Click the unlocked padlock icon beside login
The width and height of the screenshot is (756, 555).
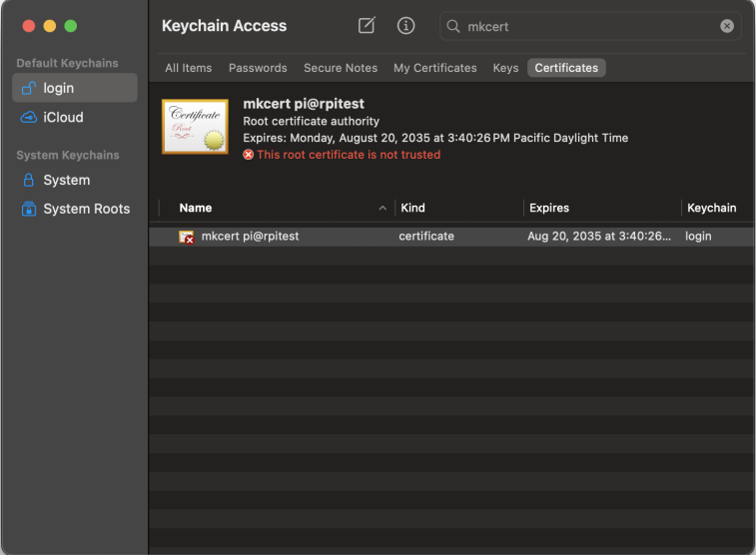pos(28,88)
